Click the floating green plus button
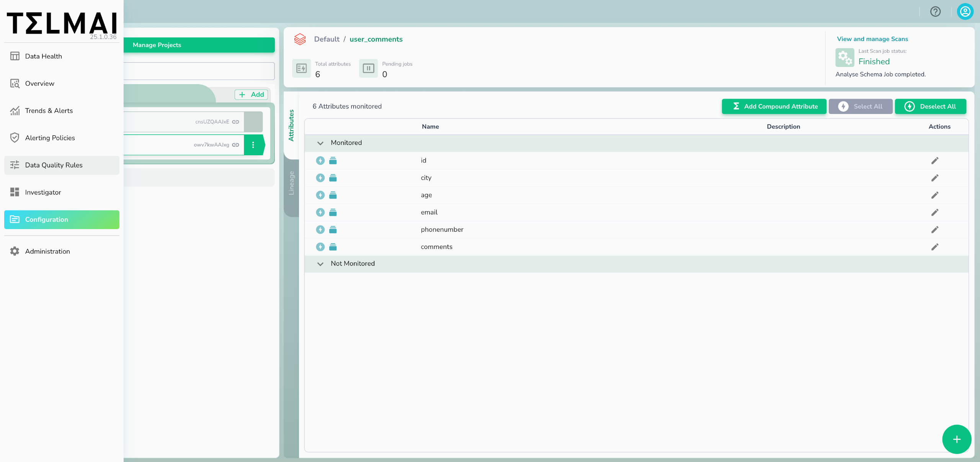 tap(956, 439)
